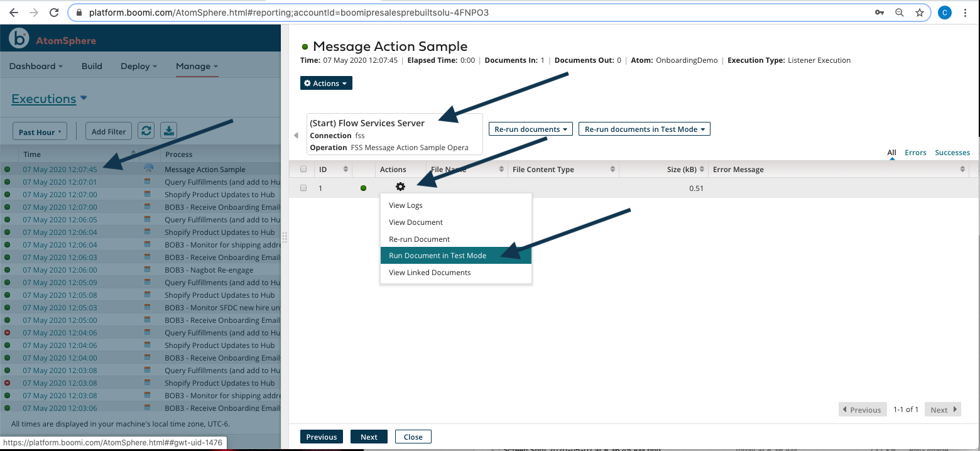Select Run Document in Test Mode

[456, 255]
